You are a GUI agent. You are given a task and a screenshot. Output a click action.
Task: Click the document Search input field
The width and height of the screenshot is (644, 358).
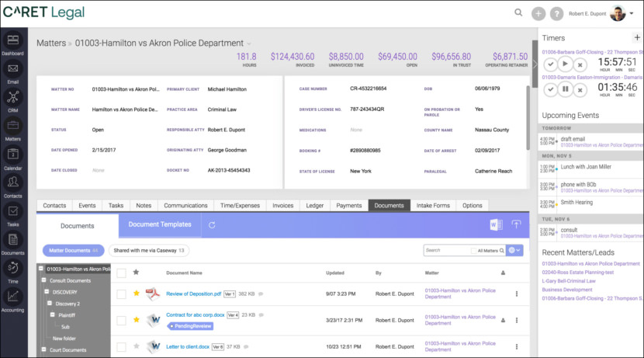pyautogui.click(x=447, y=250)
